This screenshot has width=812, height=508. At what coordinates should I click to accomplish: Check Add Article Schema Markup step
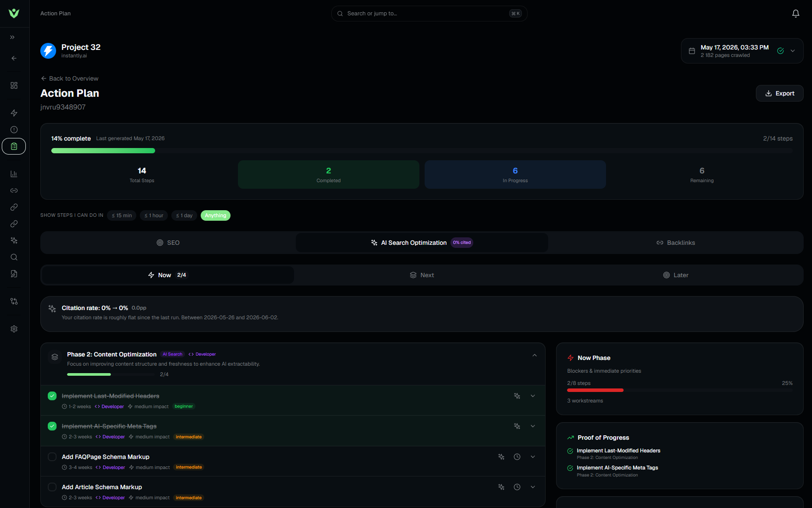coord(52,487)
